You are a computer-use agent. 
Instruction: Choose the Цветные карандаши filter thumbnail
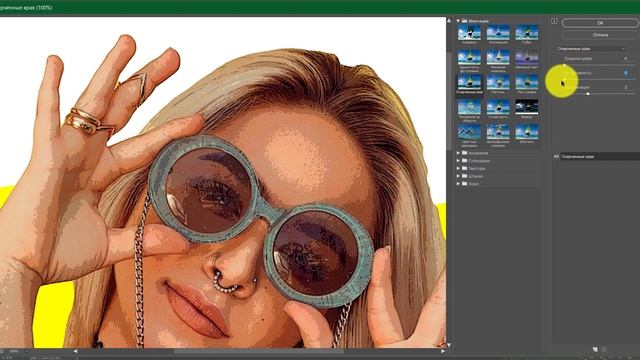pyautogui.click(x=469, y=132)
